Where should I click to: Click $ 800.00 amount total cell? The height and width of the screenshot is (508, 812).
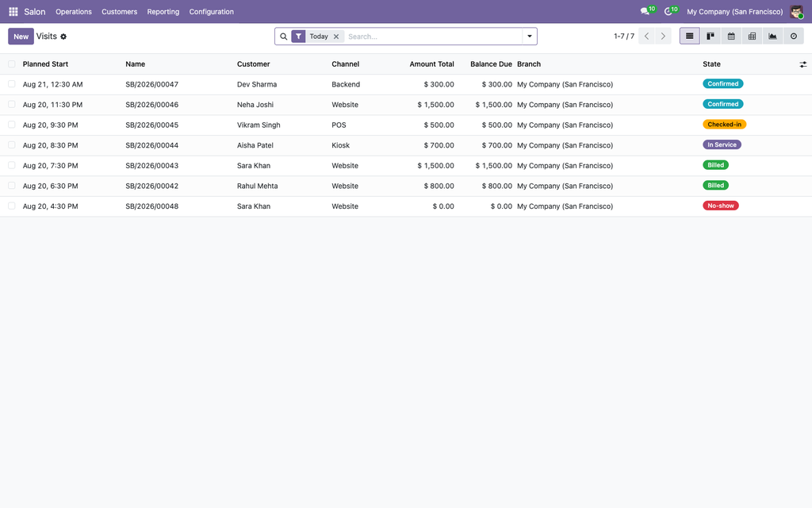(x=439, y=186)
